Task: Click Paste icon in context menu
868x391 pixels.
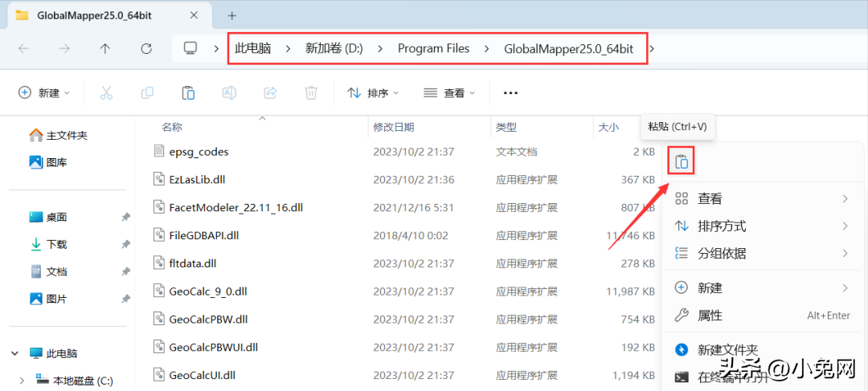Action: (x=682, y=161)
